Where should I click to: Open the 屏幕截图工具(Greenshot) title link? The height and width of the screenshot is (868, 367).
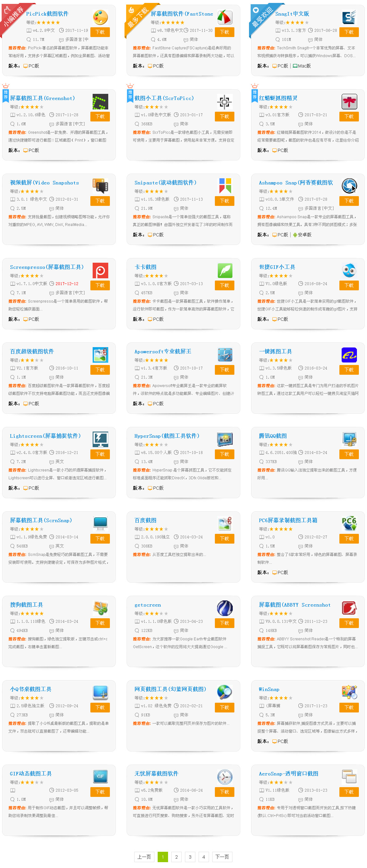pyautogui.click(x=42, y=98)
